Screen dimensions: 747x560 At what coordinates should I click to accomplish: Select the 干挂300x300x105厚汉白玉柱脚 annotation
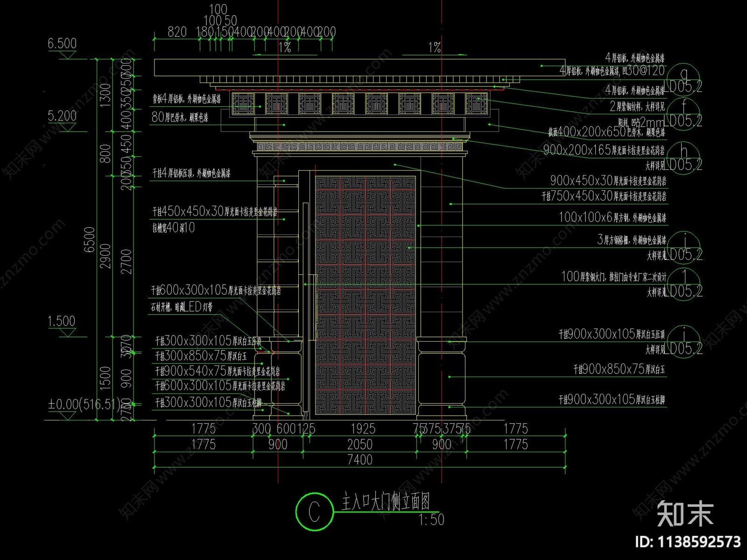point(209,402)
